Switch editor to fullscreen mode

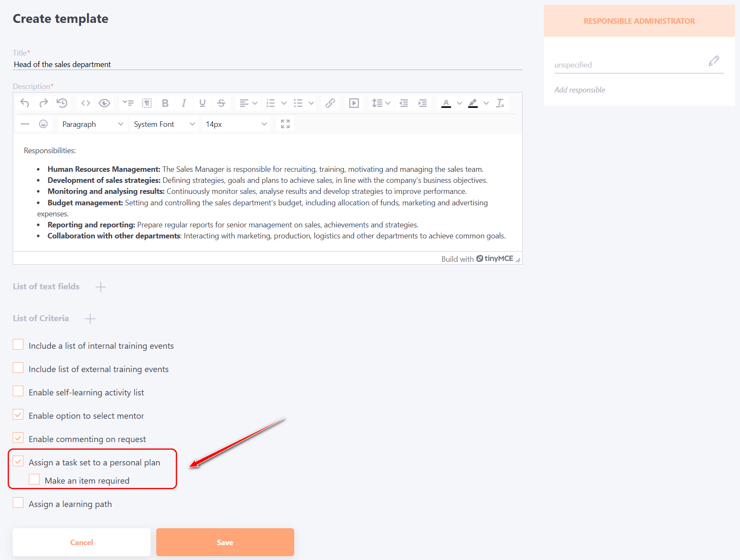pos(285,124)
